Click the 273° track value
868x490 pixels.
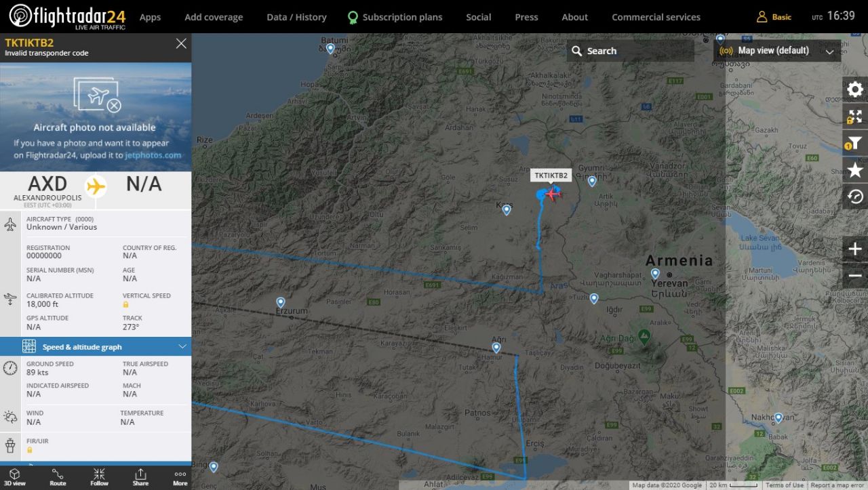pyautogui.click(x=131, y=327)
